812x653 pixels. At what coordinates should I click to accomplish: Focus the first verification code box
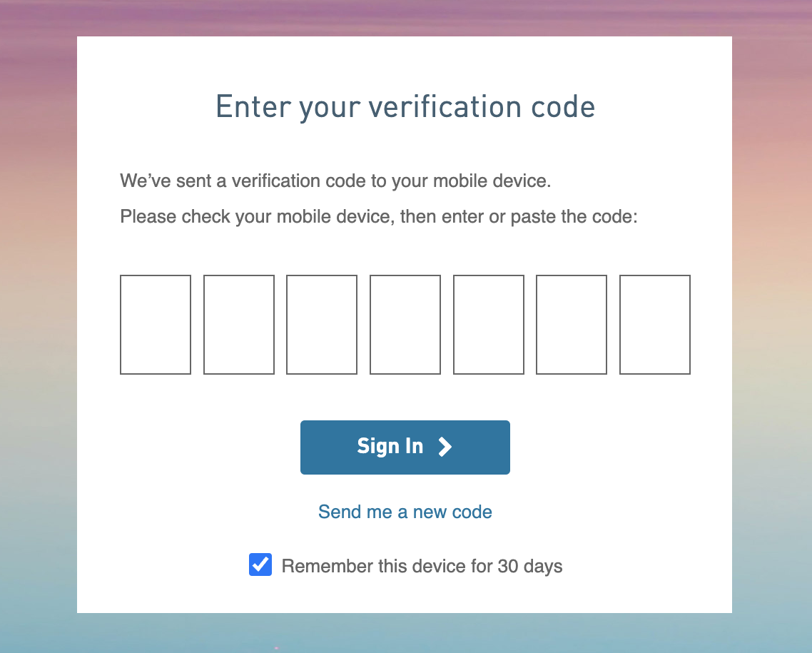(x=156, y=325)
